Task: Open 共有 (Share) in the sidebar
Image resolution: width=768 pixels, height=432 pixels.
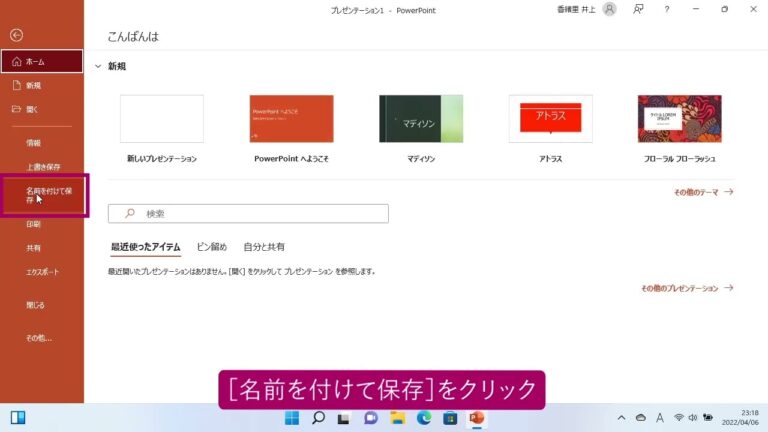Action: tap(33, 248)
